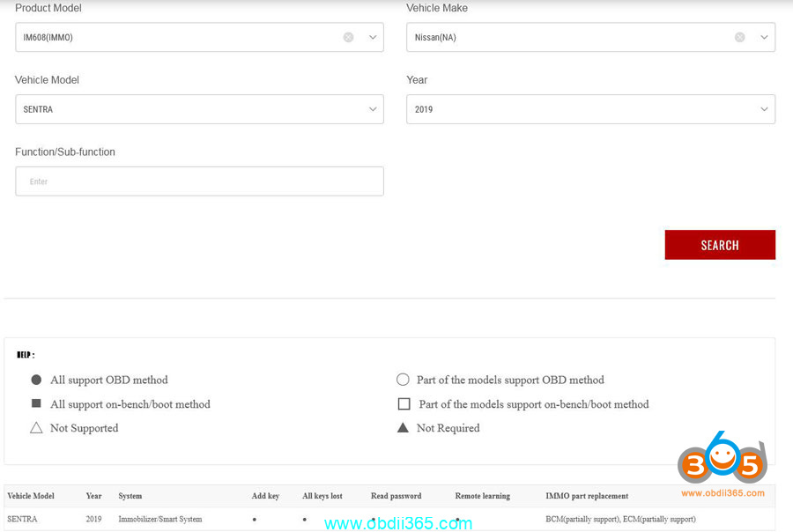Click the filled square on-bench legend icon
This screenshot has width=793, height=532.
[36, 403]
